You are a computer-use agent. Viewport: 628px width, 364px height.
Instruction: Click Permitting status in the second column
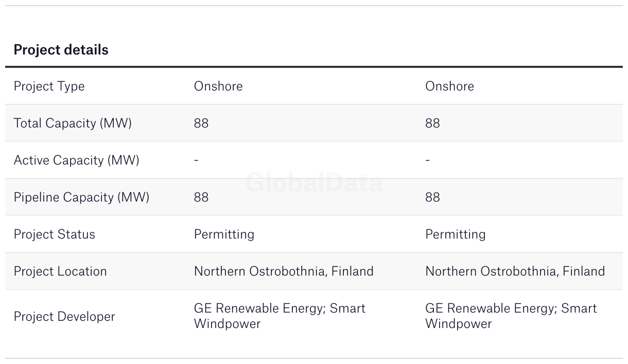455,234
